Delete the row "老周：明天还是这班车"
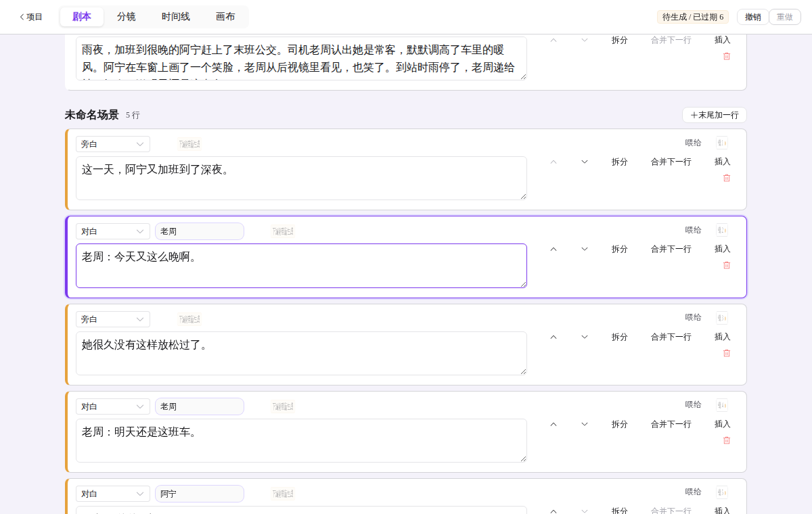The height and width of the screenshot is (514, 812). click(x=727, y=440)
